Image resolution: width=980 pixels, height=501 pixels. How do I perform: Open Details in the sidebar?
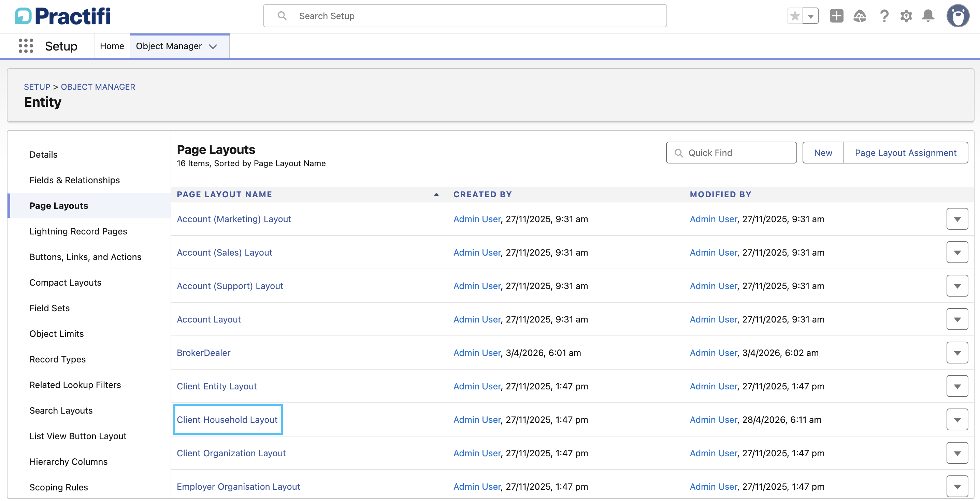(43, 155)
